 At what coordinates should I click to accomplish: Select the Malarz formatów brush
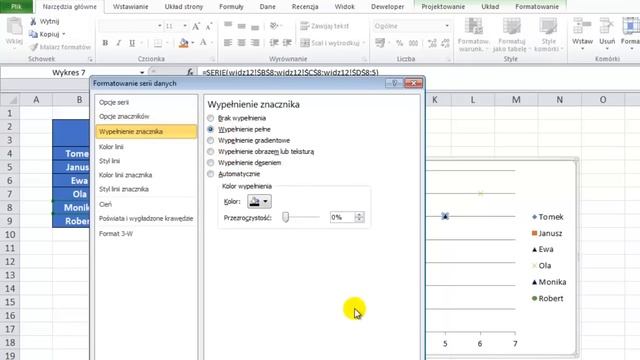[33, 47]
